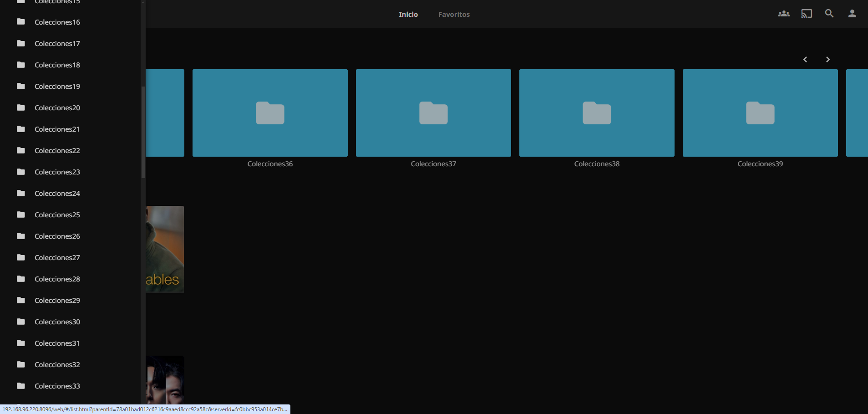Click the Cast to device icon
This screenshot has width=868, height=414.
click(x=806, y=14)
